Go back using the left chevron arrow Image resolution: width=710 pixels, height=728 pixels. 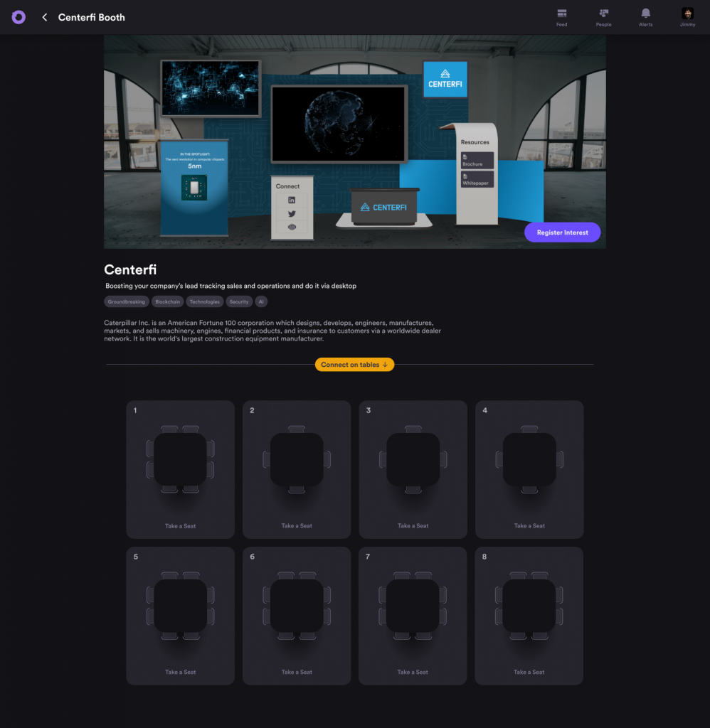tap(45, 17)
